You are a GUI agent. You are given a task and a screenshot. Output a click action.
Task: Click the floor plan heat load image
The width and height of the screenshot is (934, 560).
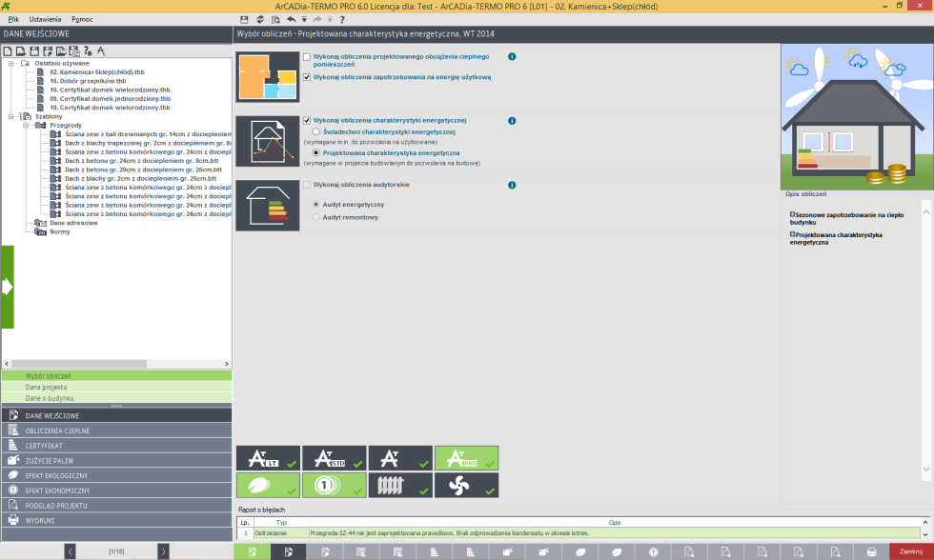click(x=268, y=77)
